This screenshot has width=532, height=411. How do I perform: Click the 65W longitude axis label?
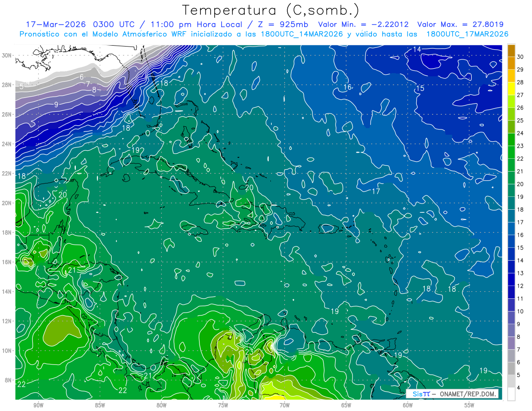pyautogui.click(x=346, y=406)
